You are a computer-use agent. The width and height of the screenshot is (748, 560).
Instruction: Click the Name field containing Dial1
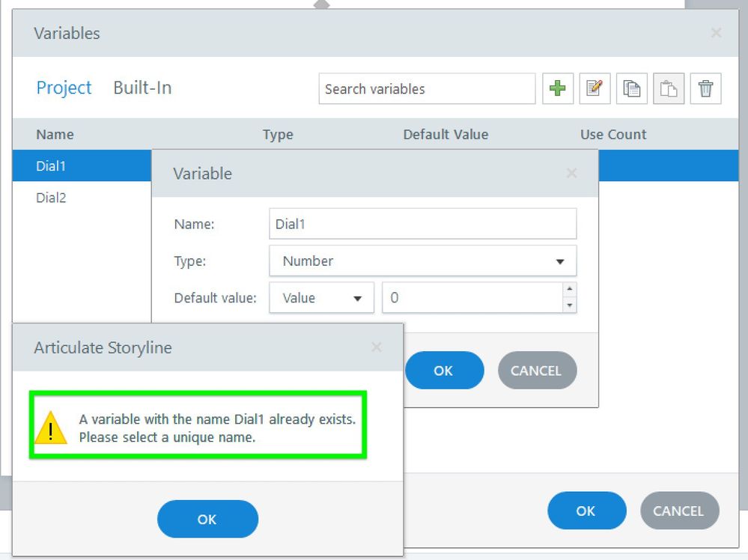click(422, 224)
